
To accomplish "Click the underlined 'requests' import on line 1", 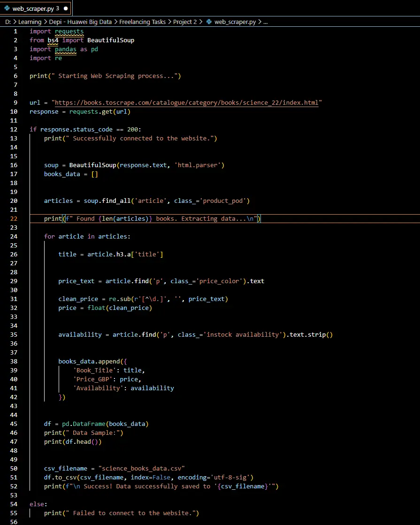I will pyautogui.click(x=69, y=31).
